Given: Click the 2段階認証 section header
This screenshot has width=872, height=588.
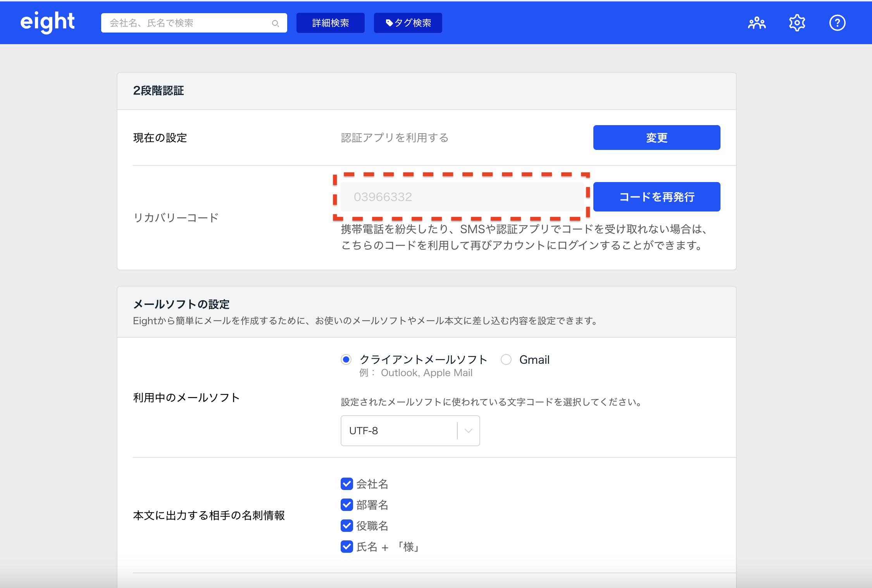Looking at the screenshot, I should pos(158,91).
